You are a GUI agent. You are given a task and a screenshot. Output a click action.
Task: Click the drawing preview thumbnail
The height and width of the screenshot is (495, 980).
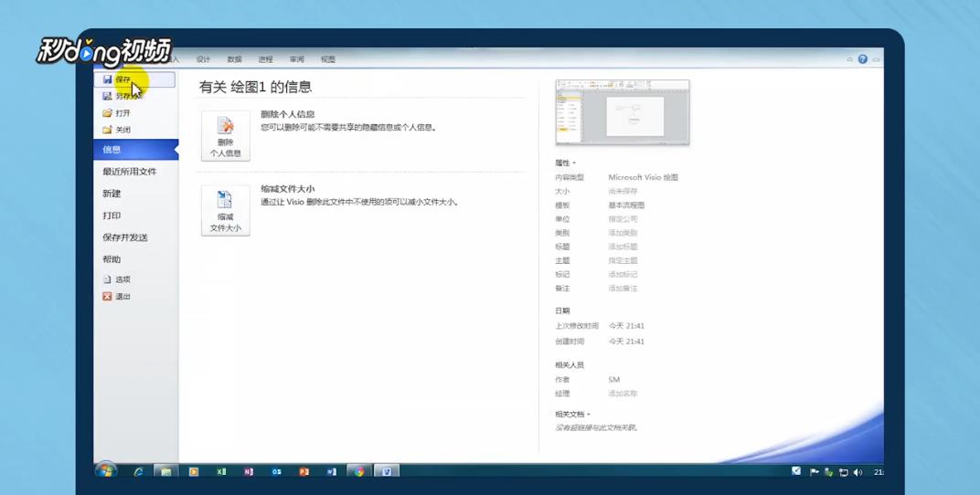point(623,111)
